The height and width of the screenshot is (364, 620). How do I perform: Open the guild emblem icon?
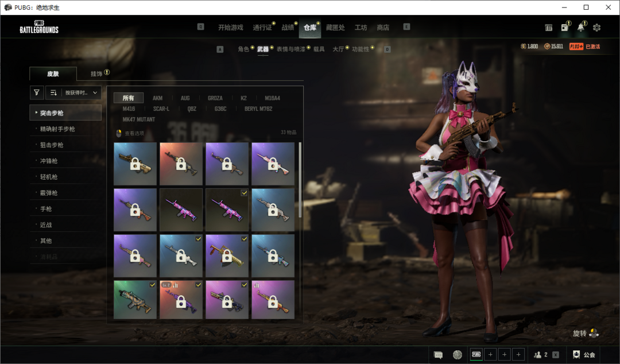(x=576, y=354)
